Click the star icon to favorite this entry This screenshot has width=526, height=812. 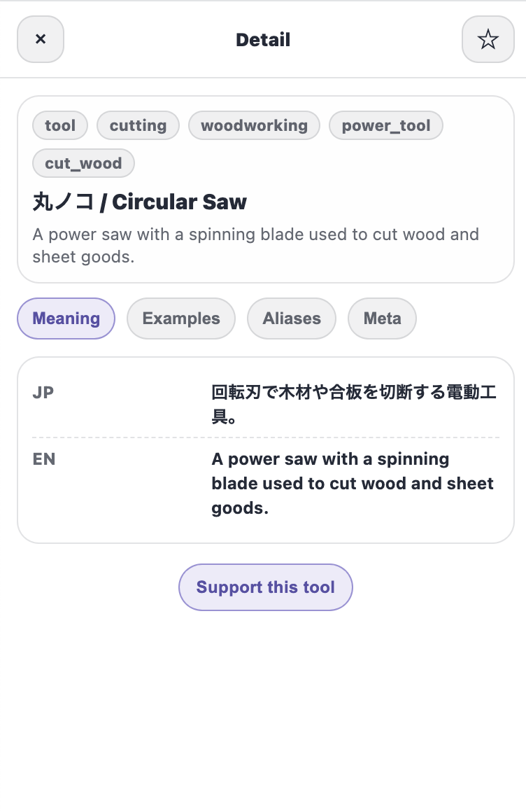point(488,39)
